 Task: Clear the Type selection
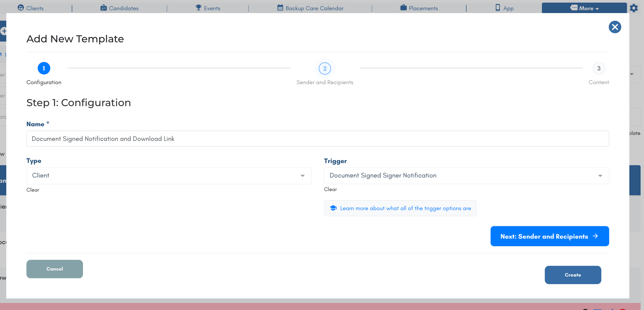33,190
